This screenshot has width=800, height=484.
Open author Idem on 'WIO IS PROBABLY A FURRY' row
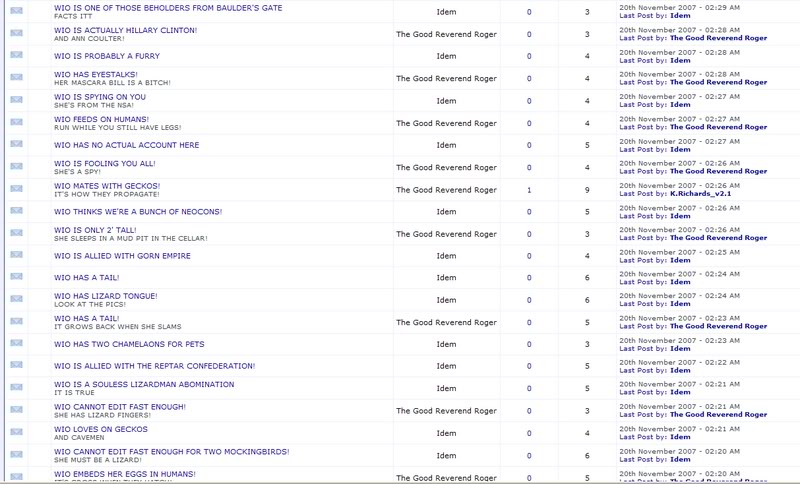pos(446,56)
